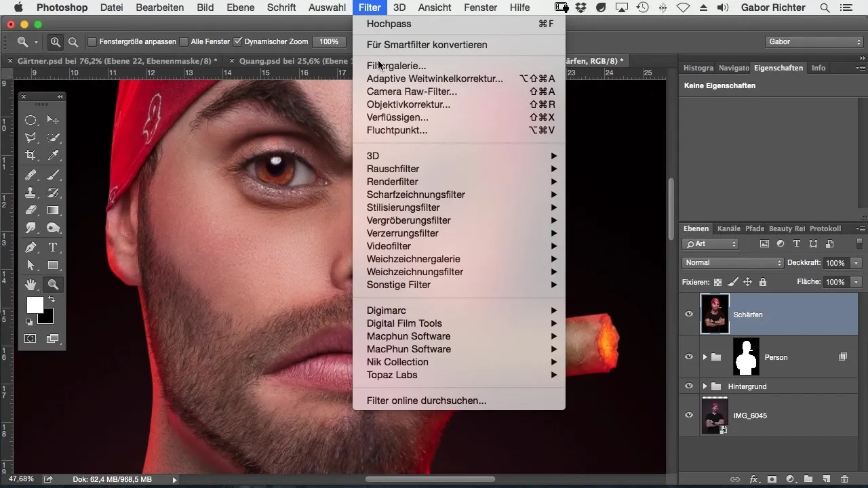Screen dimensions: 868x488
Task: Click link layers icon at panel bottom
Action: [x=735, y=479]
